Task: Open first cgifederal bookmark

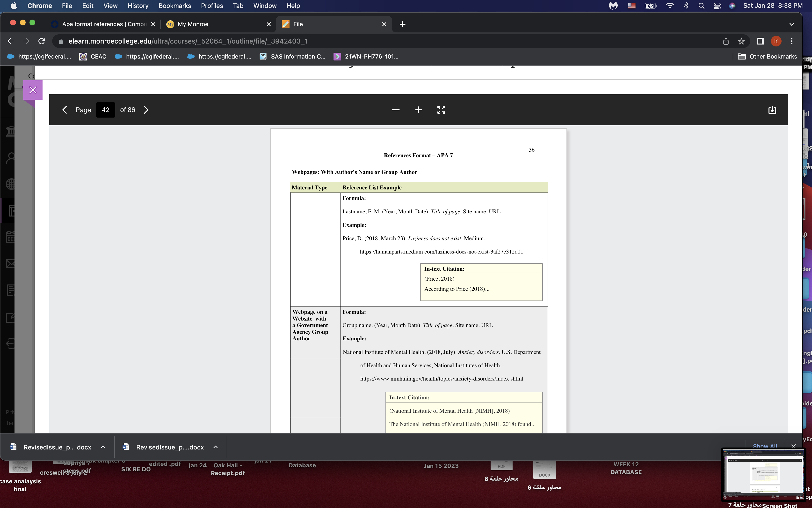Action: tap(39, 56)
